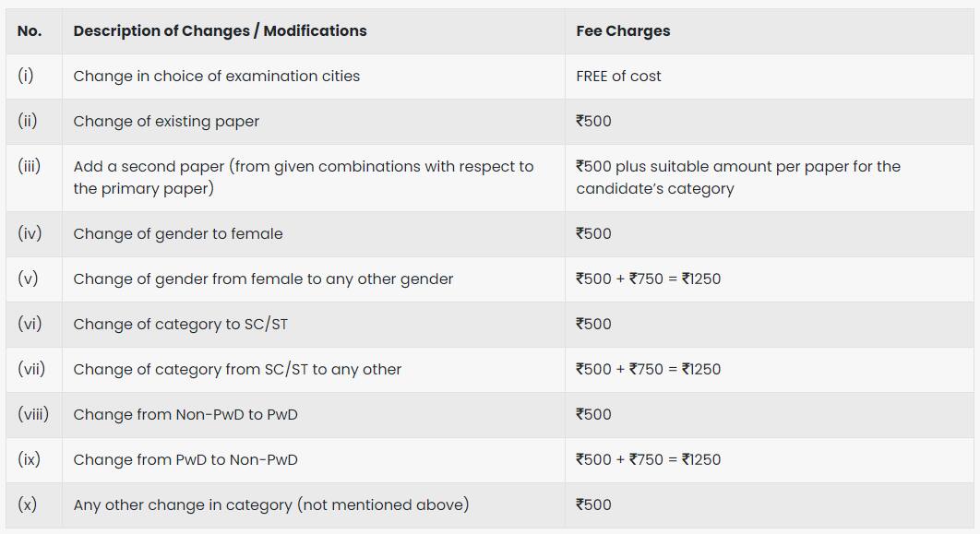Click 'Change from Non-PwD to PwD'
Image resolution: width=980 pixels, height=534 pixels.
pos(185,415)
